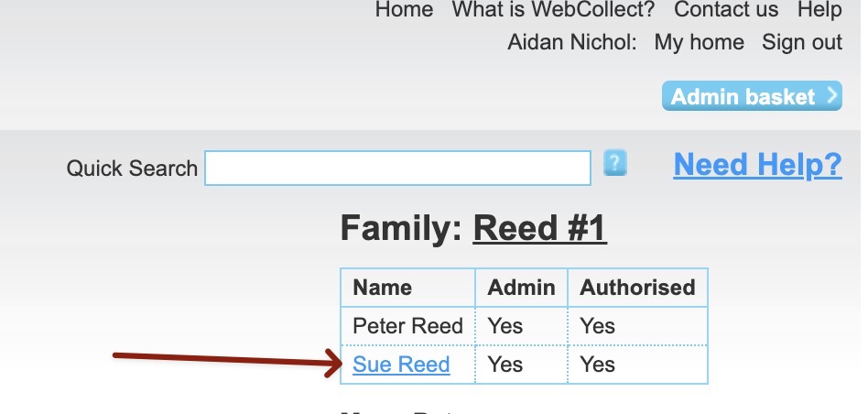Click the Quick Search label text
Image resolution: width=868 pixels, height=414 pixels.
[x=132, y=169]
